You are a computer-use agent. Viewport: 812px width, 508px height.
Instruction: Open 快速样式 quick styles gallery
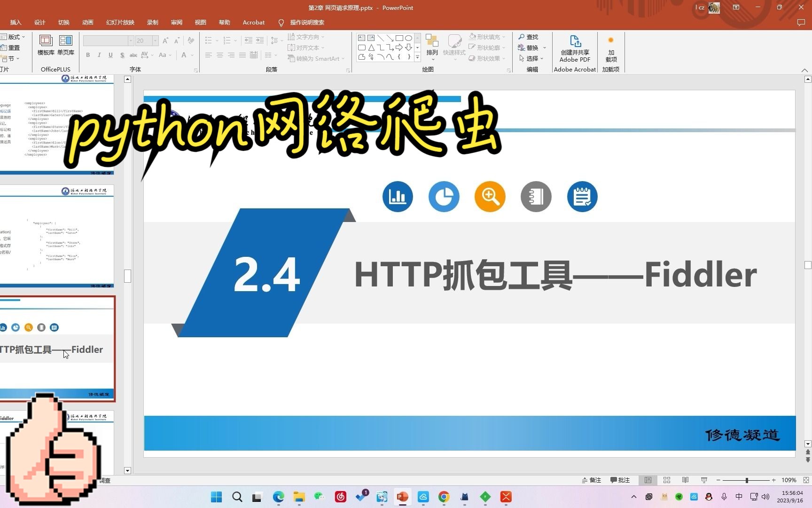454,47
